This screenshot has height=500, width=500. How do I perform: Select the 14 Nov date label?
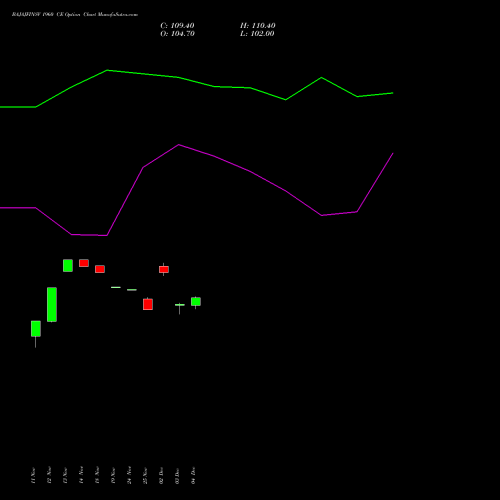tap(81, 475)
